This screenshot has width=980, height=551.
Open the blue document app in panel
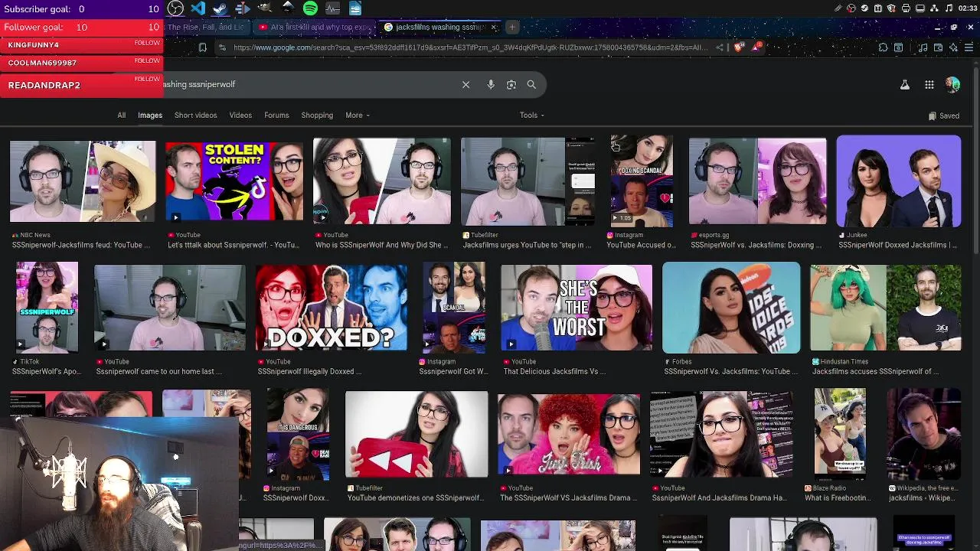pos(354,8)
